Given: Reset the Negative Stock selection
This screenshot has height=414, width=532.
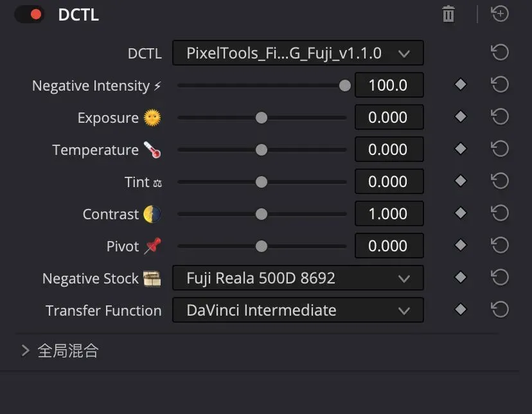Looking at the screenshot, I should 500,277.
